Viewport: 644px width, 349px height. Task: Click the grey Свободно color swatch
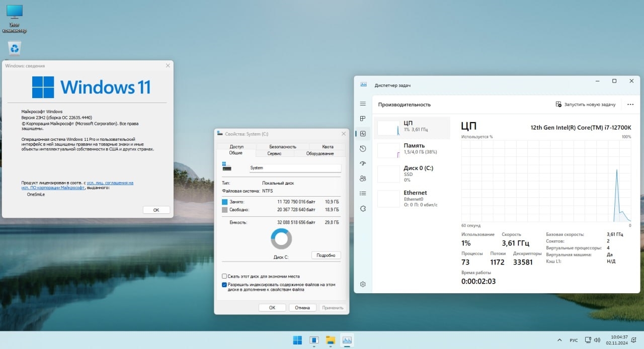coord(225,210)
